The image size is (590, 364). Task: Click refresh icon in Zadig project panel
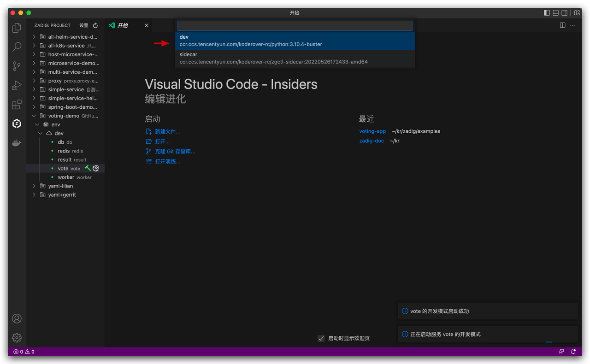[x=95, y=26]
